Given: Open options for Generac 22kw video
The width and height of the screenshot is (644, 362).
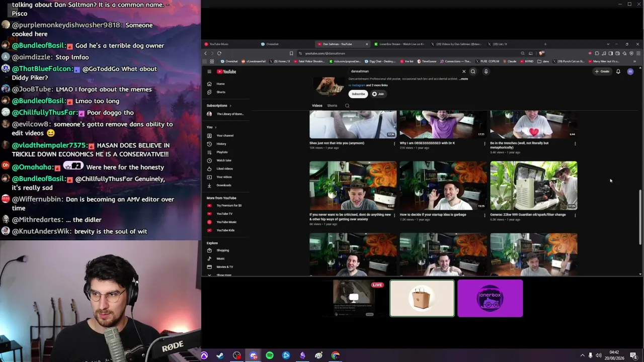Looking at the screenshot, I should 575,215.
